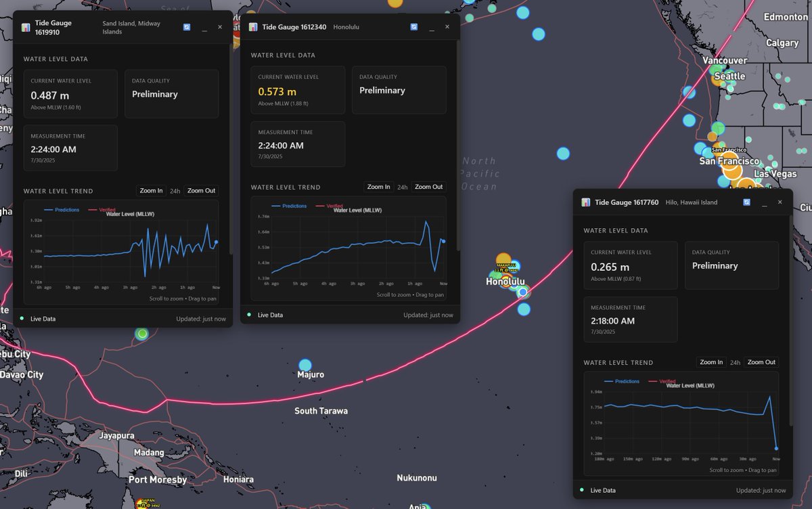Viewport: 812px width, 509px height.
Task: Close the Tide Gauge 1612340 window
Action: (447, 27)
